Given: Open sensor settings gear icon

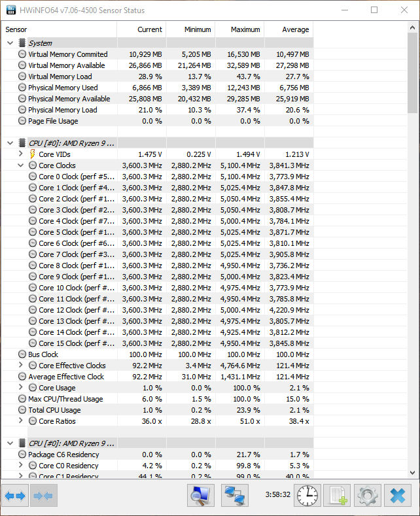Looking at the screenshot, I should click(x=367, y=496).
